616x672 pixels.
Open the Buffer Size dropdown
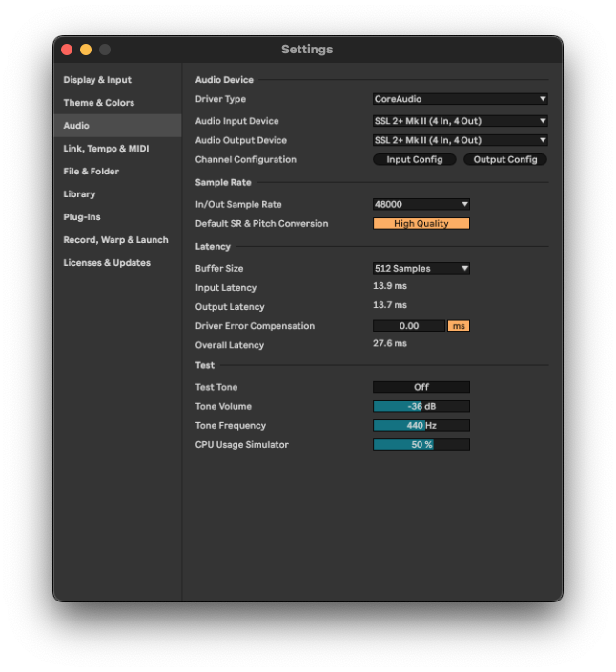[421, 268]
